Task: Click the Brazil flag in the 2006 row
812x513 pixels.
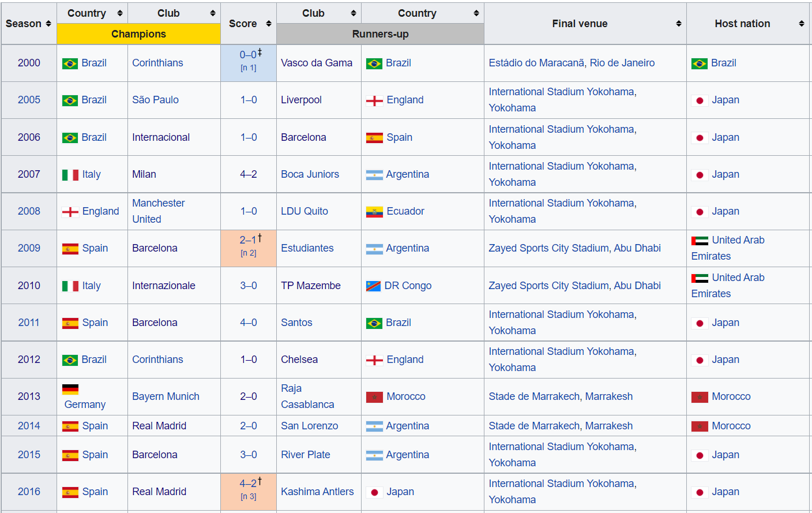Action: tap(70, 138)
